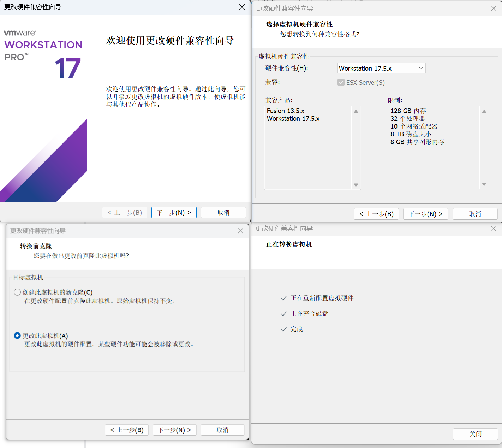Screen dimensions: 502x448
Task: Select 更改此虚拟机 option
Action: (17, 336)
